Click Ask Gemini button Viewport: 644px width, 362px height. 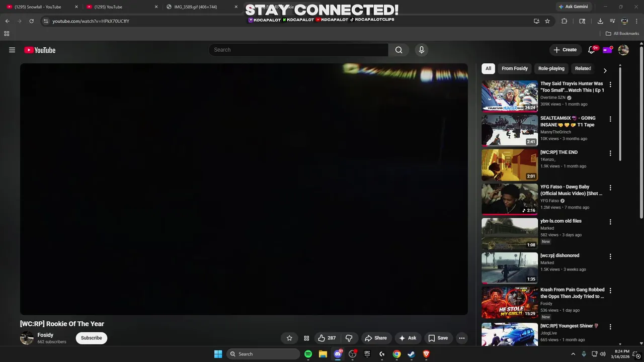[x=573, y=7]
